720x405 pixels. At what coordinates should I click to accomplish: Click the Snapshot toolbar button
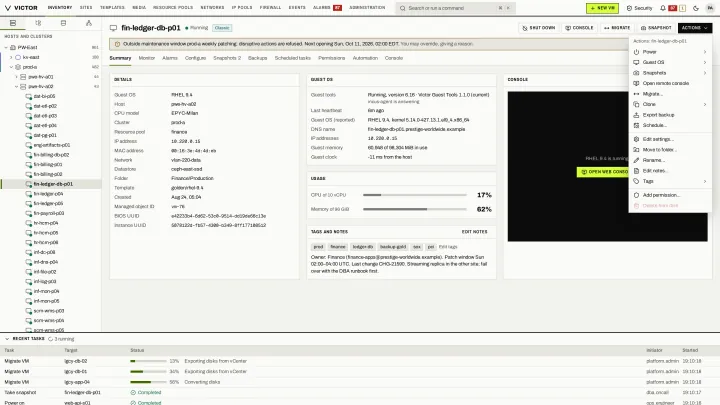pyautogui.click(x=656, y=28)
